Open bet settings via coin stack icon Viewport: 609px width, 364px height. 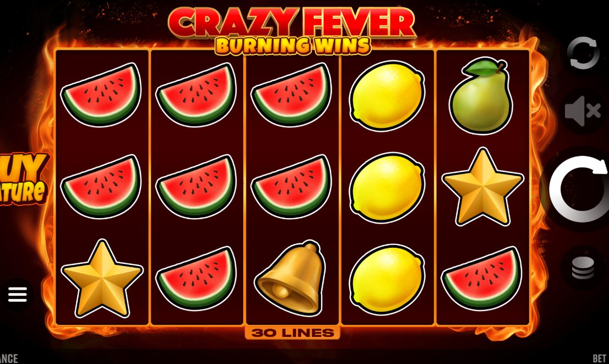583,268
